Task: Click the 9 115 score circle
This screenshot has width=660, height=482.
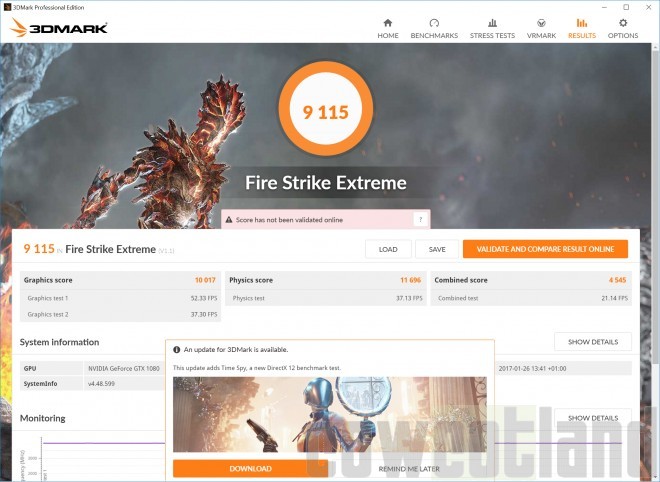Action: coord(326,109)
